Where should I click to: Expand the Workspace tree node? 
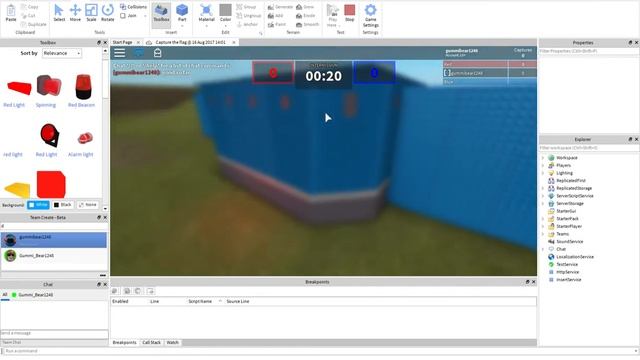pyautogui.click(x=543, y=158)
